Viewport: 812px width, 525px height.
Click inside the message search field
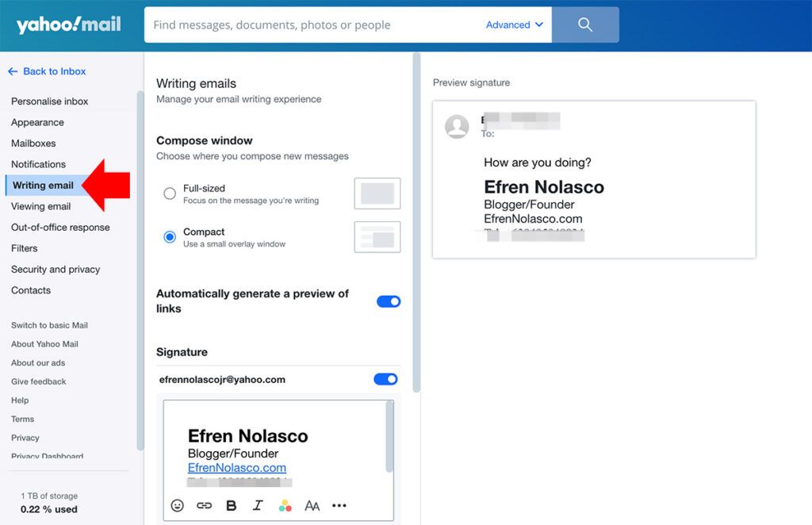(317, 25)
